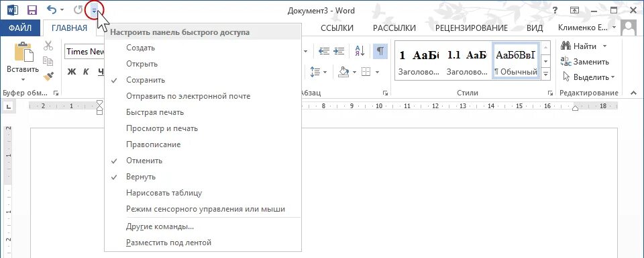Enable Нарисовать таблицу menu option
Screen dimensions: 644x258
(203, 193)
